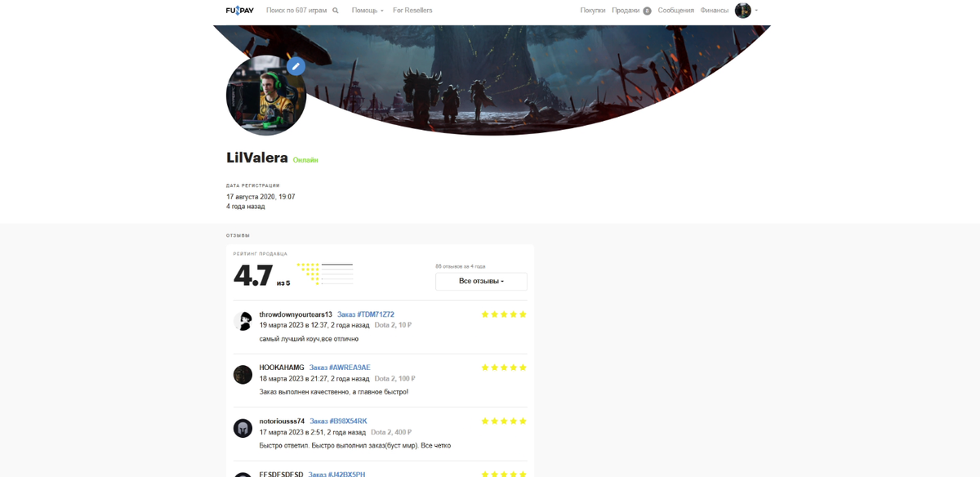Click the rating stars distribution chart
The height and width of the screenshot is (477, 980).
(324, 274)
